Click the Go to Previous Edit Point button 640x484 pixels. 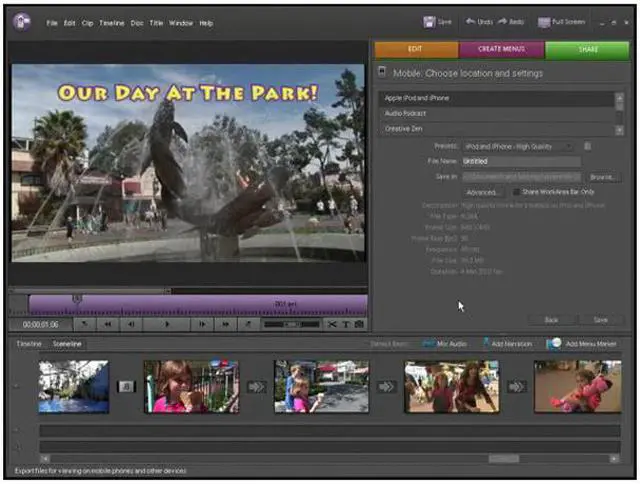click(x=84, y=324)
